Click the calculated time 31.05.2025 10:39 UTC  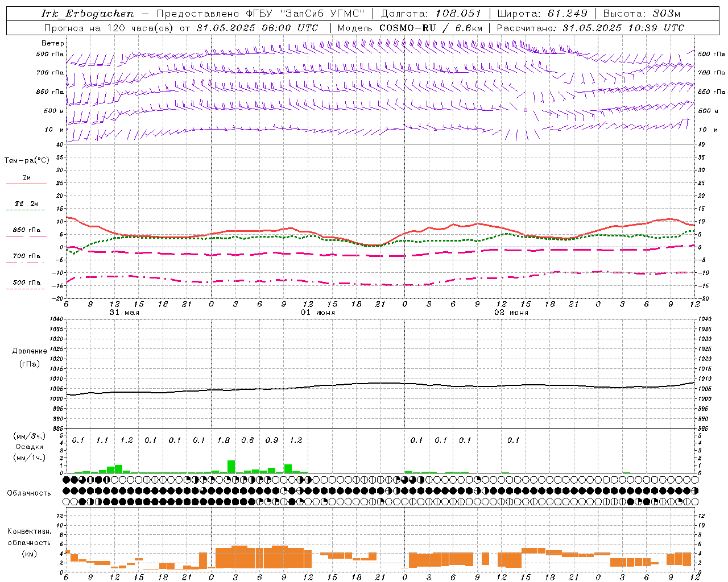click(623, 28)
